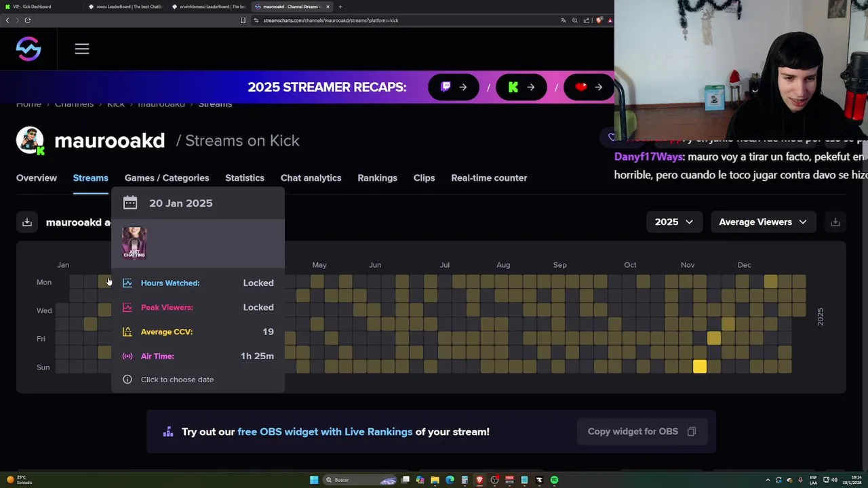Select the bright yellow November heatmap cell
868x488 pixels.
(700, 367)
